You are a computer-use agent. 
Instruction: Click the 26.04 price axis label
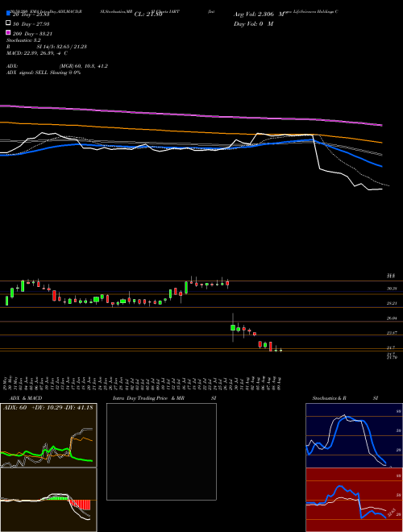click(x=392, y=318)
